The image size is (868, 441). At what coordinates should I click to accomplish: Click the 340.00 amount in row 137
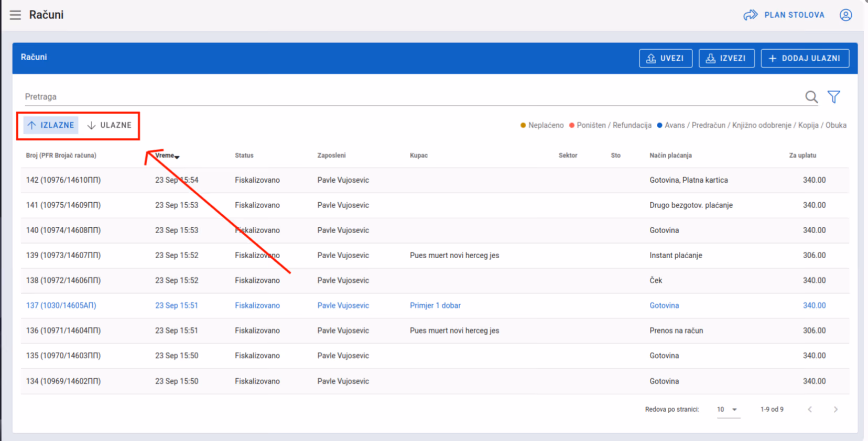pos(814,306)
